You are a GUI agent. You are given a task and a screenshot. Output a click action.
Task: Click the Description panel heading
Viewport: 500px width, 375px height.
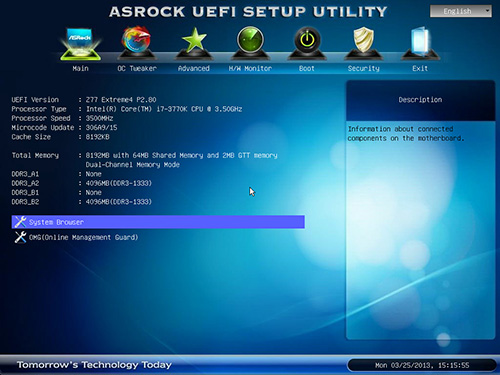[x=420, y=100]
